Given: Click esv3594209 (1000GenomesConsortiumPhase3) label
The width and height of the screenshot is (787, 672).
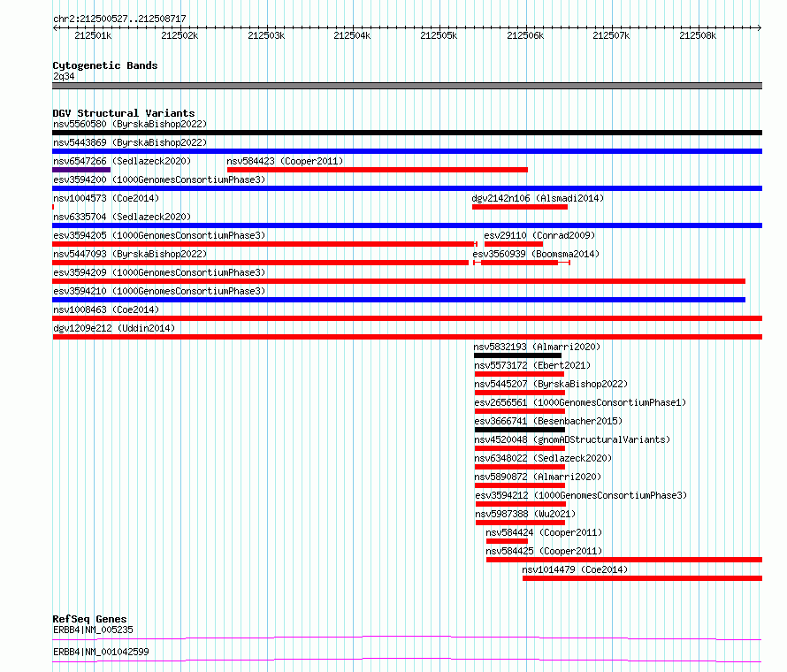Looking at the screenshot, I should click(159, 272).
